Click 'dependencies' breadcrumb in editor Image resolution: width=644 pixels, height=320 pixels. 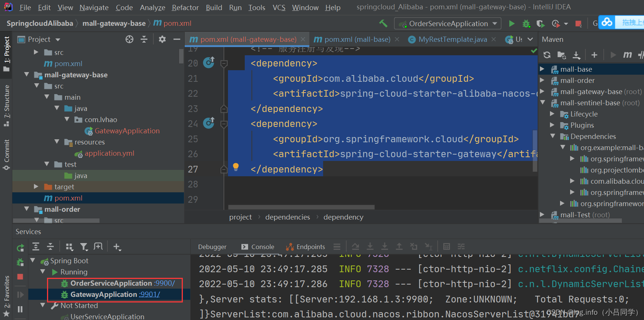click(x=288, y=217)
